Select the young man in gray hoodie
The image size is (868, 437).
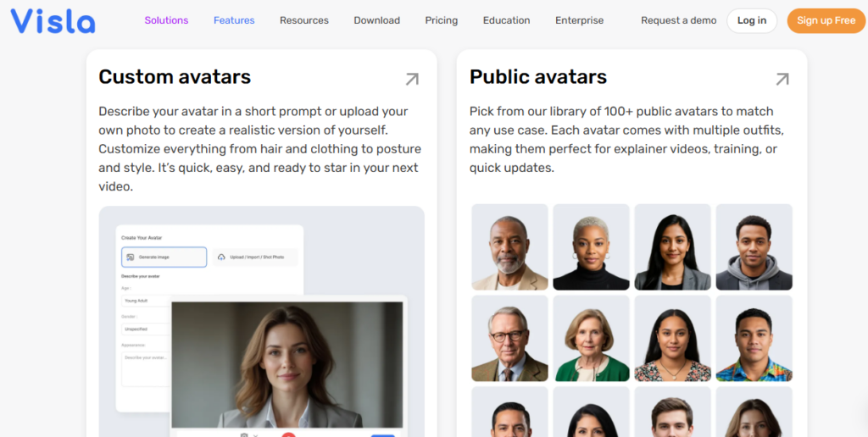click(x=754, y=247)
